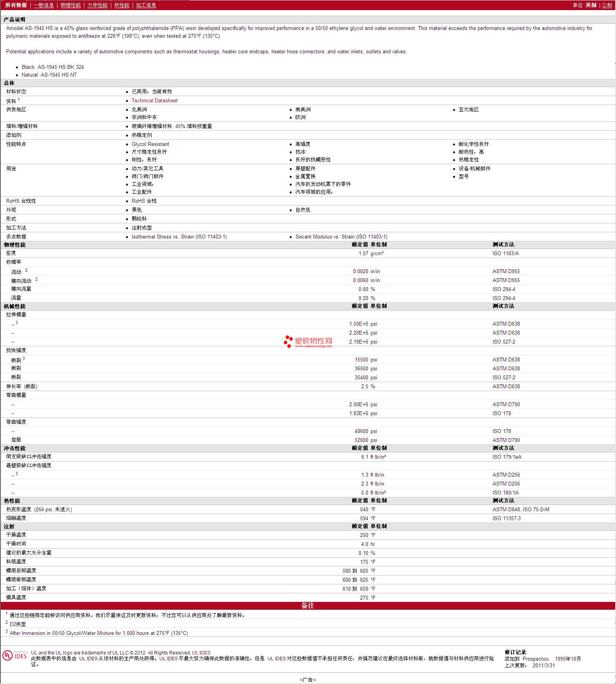Open the 所有数据 tab
This screenshot has height=684, width=616.
click(16, 5)
